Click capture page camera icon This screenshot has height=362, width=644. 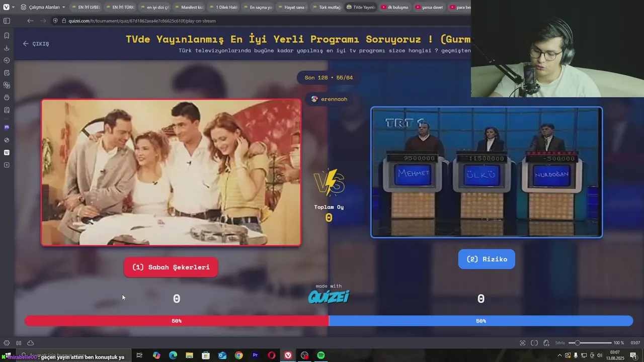point(522,343)
